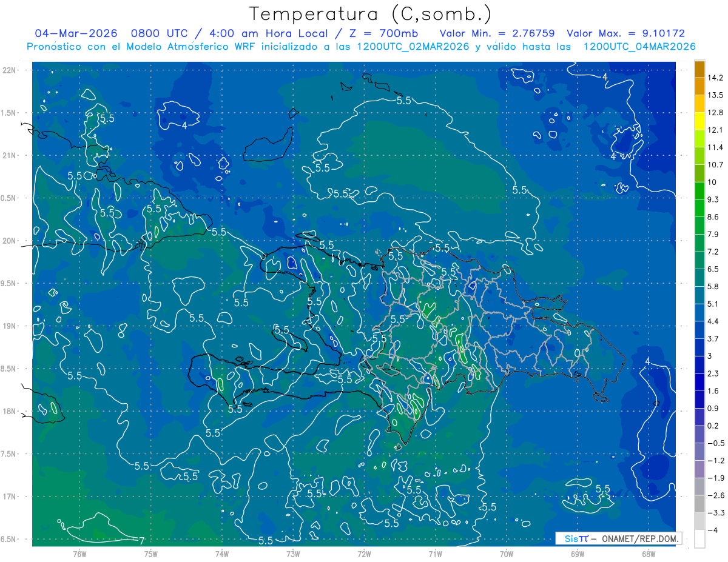Pick the bright yellow swatch in the color bar
The image size is (728, 562).
[x=699, y=121]
